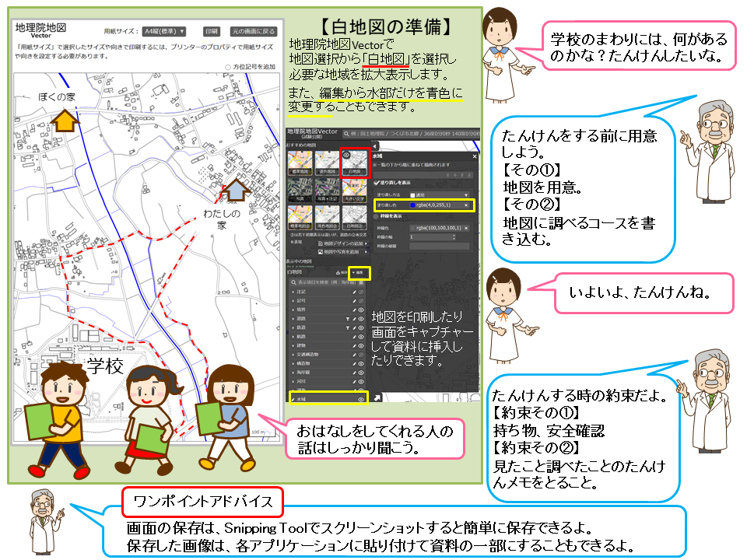
Task: Clear the rgba(100,100,100,1) border color
Action: (466, 228)
